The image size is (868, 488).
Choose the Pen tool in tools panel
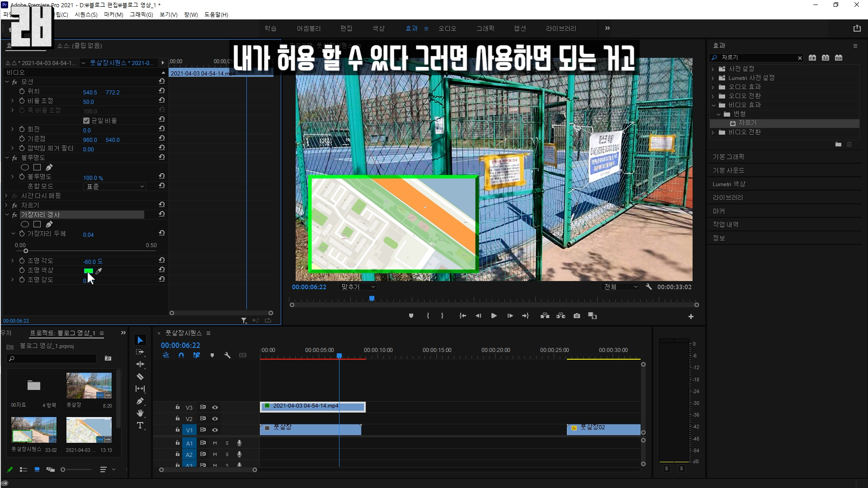[140, 401]
